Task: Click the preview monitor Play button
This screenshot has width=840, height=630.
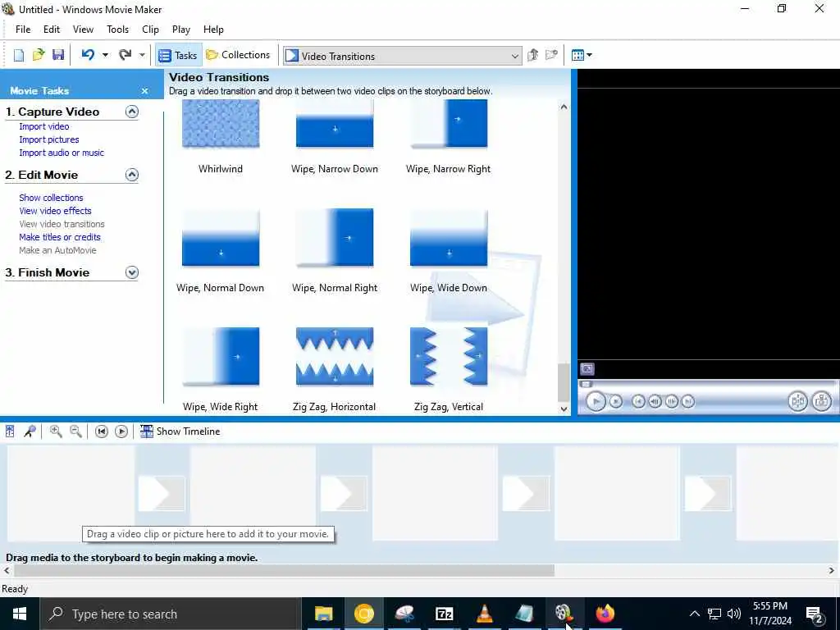Action: (x=596, y=401)
